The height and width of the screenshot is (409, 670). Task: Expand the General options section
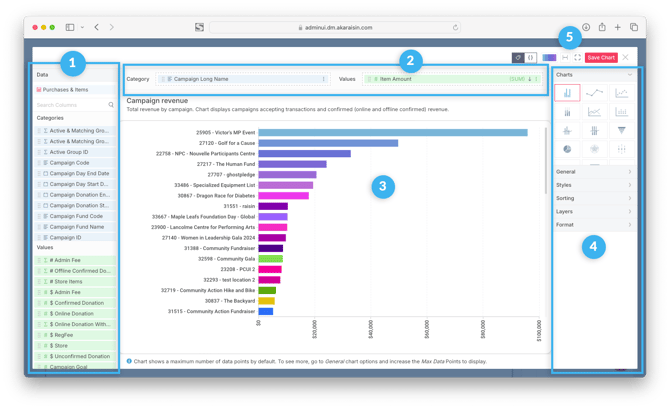[x=594, y=172]
